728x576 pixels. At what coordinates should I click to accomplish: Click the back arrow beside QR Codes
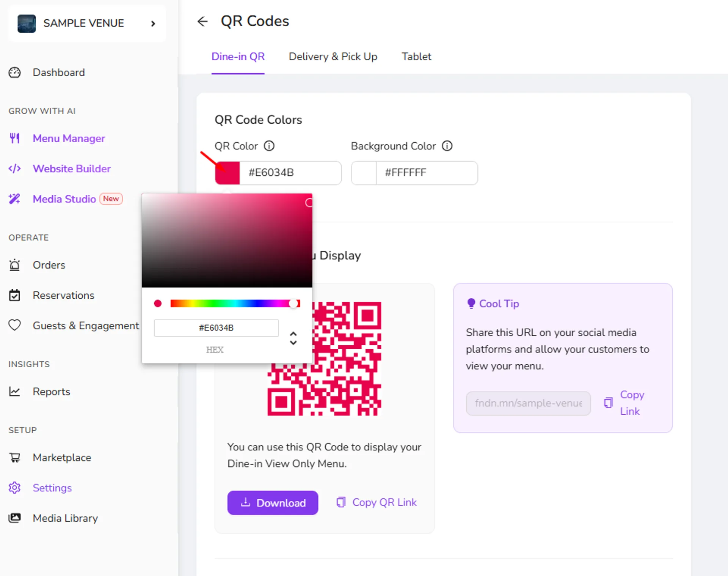tap(203, 22)
